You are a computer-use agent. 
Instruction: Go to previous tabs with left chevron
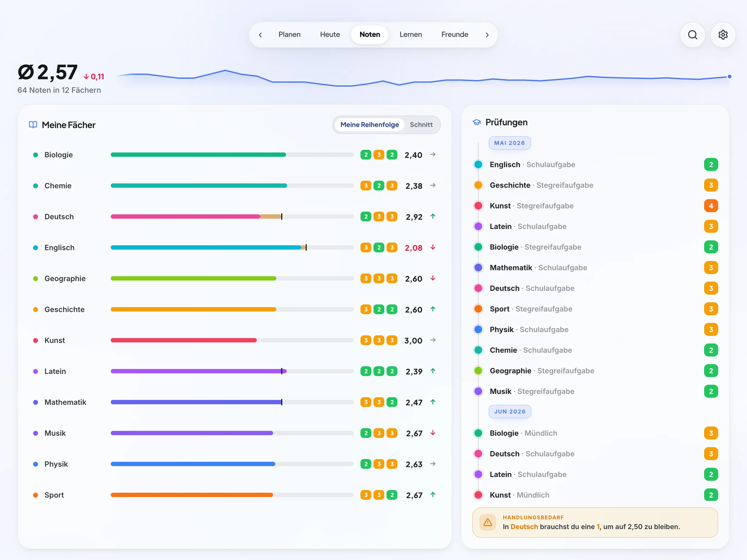point(260,35)
